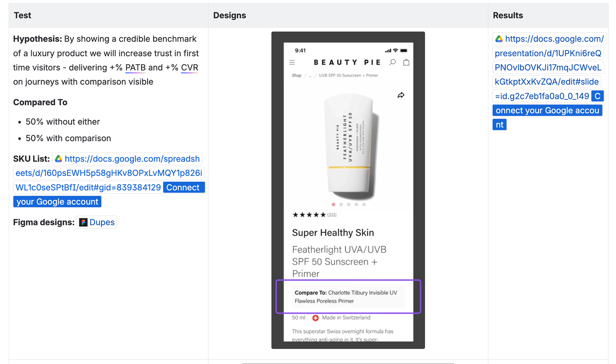Click Connect your Google account in Results
Image resolution: width=616 pixels, height=364 pixels.
pos(547,111)
